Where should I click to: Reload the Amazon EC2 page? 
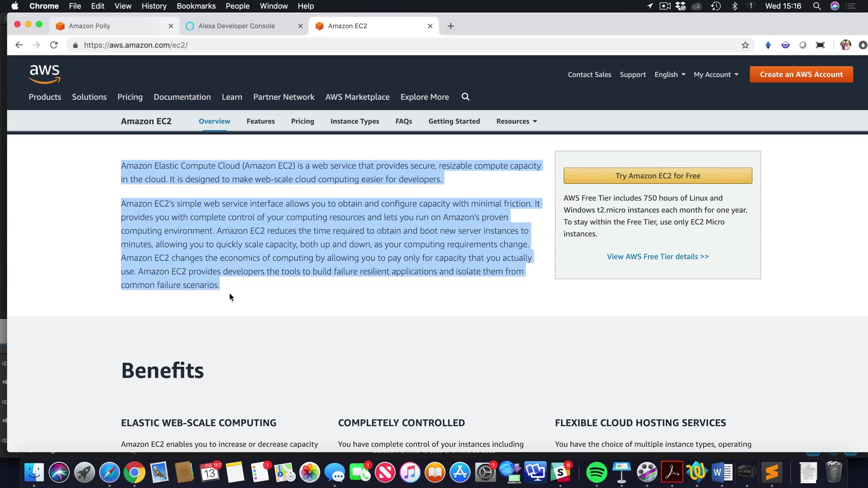[x=54, y=45]
